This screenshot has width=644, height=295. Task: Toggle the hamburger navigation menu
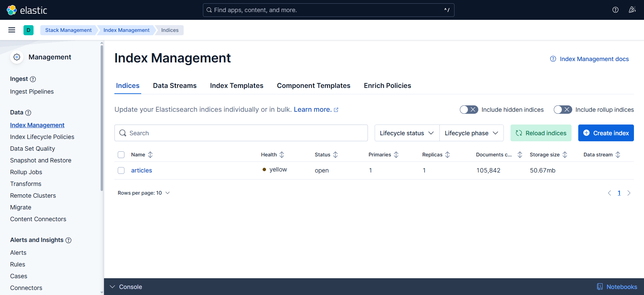coord(12,30)
